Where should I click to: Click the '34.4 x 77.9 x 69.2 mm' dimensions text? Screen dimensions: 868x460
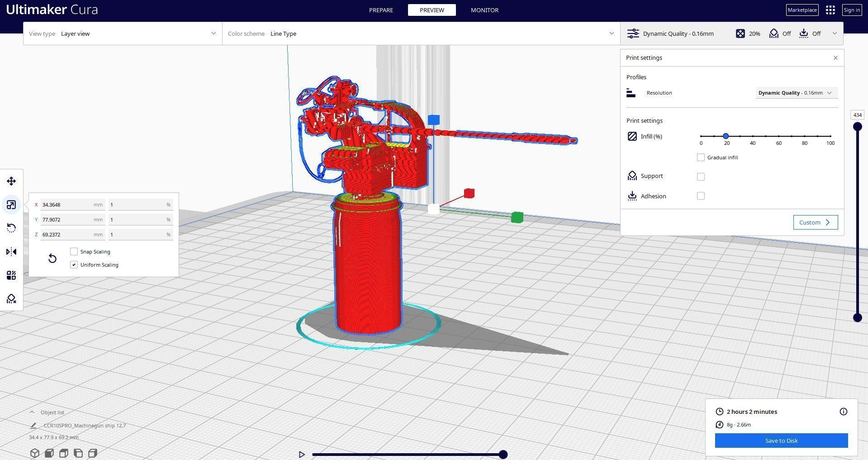click(x=54, y=437)
